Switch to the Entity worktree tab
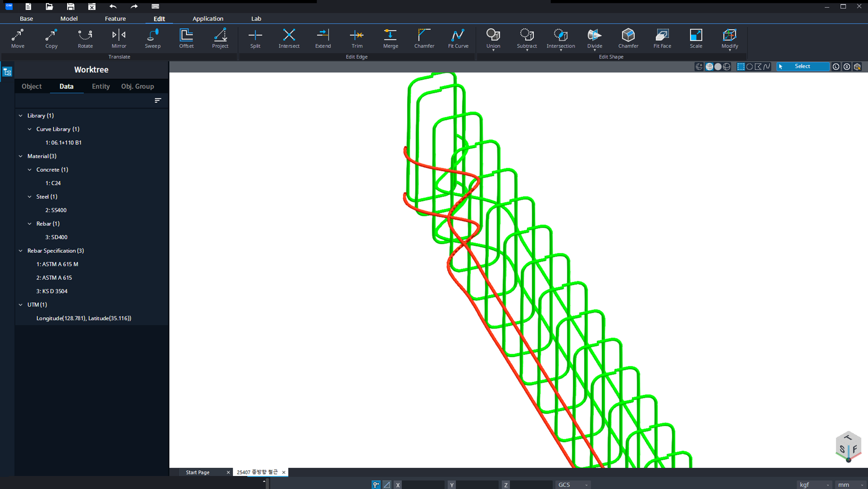Screen dimensions: 868x489 [x=101, y=86]
